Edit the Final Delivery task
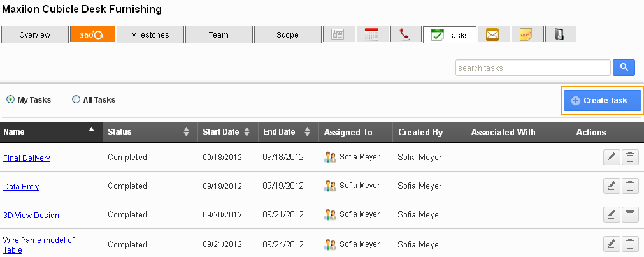Image resolution: width=644 pixels, height=257 pixels. point(611,158)
